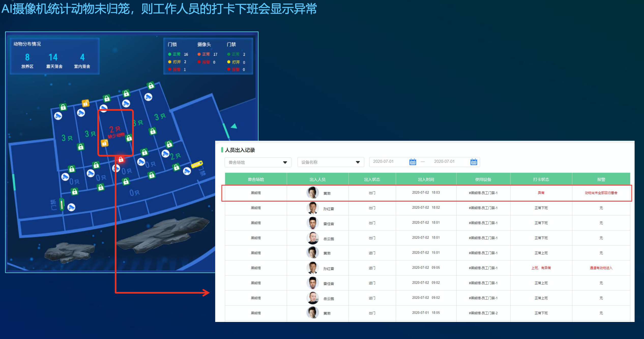Click the 报警 column header
Image resolution: width=644 pixels, height=339 pixels.
(x=601, y=179)
